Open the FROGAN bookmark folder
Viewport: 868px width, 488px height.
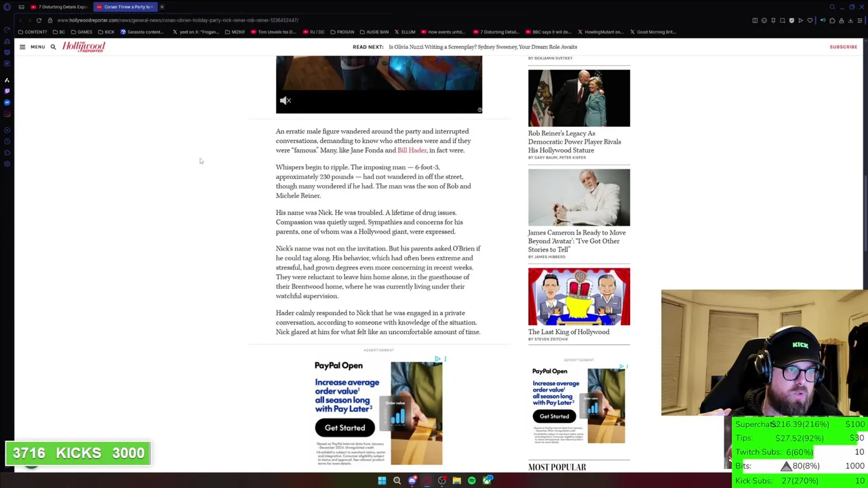pyautogui.click(x=342, y=32)
